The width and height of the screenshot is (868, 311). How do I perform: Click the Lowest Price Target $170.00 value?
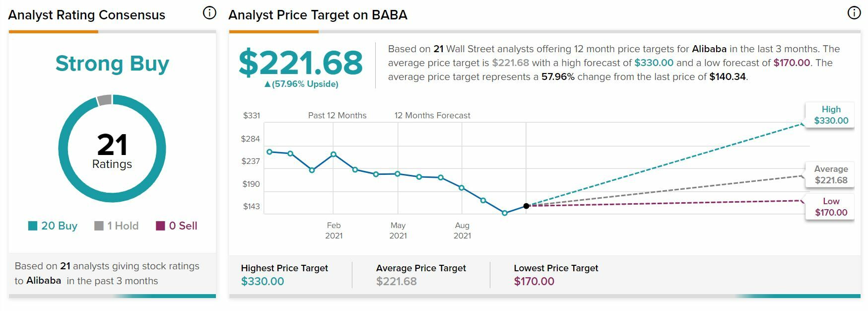(534, 281)
